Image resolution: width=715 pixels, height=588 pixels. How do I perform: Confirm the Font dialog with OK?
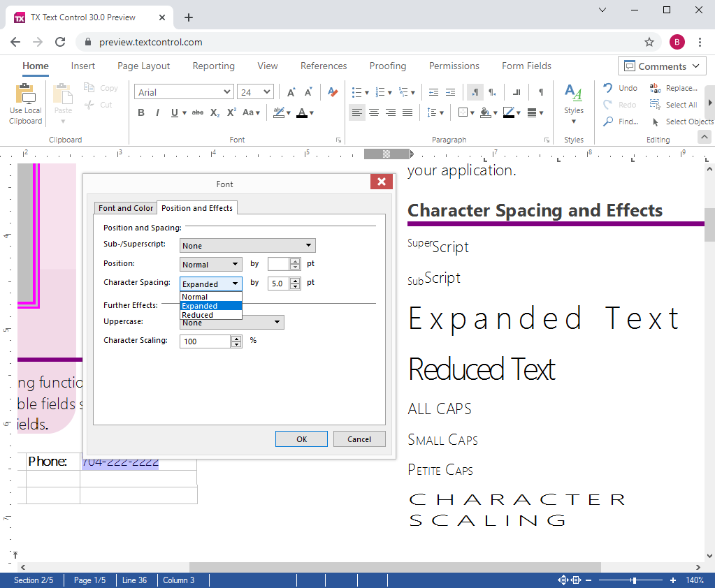301,439
